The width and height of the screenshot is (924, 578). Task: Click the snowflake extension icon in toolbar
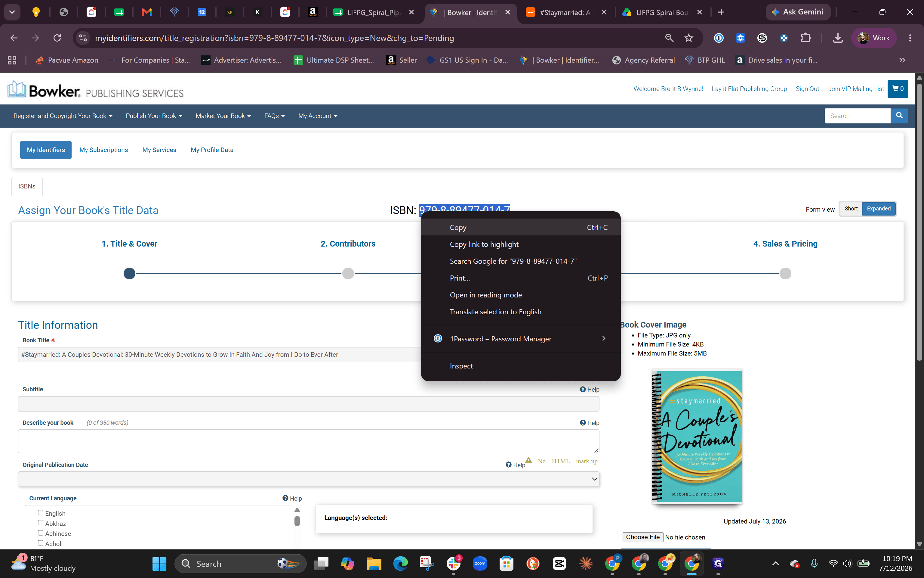(740, 38)
